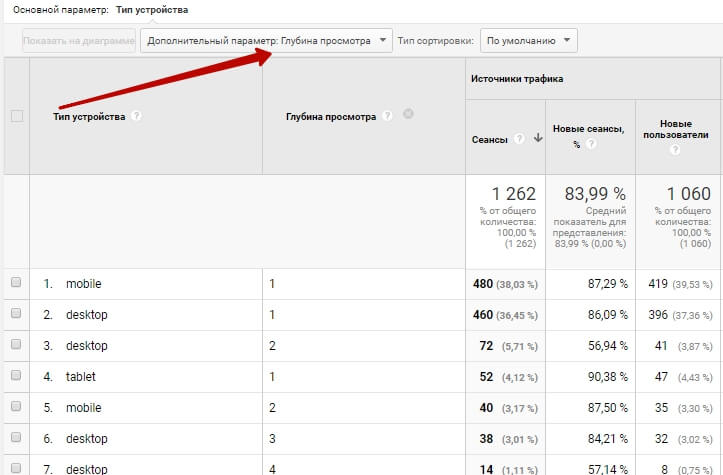Click help icon next to Тип устройства
The image size is (723, 475).
click(x=136, y=116)
